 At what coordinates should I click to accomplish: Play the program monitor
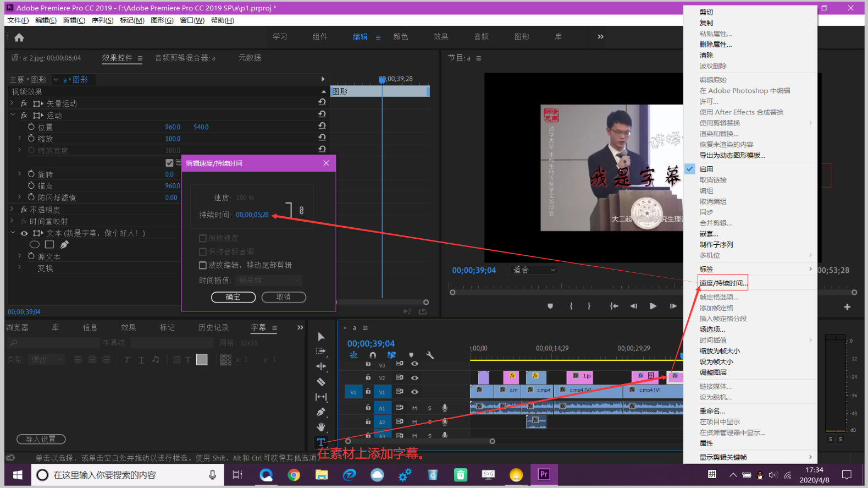(x=653, y=306)
